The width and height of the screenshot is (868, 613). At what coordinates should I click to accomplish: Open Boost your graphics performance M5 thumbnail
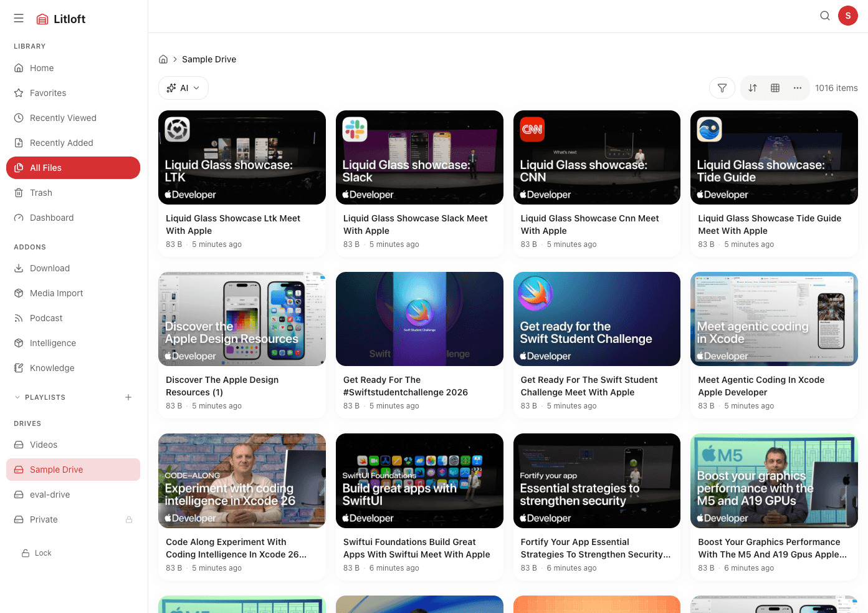point(774,481)
